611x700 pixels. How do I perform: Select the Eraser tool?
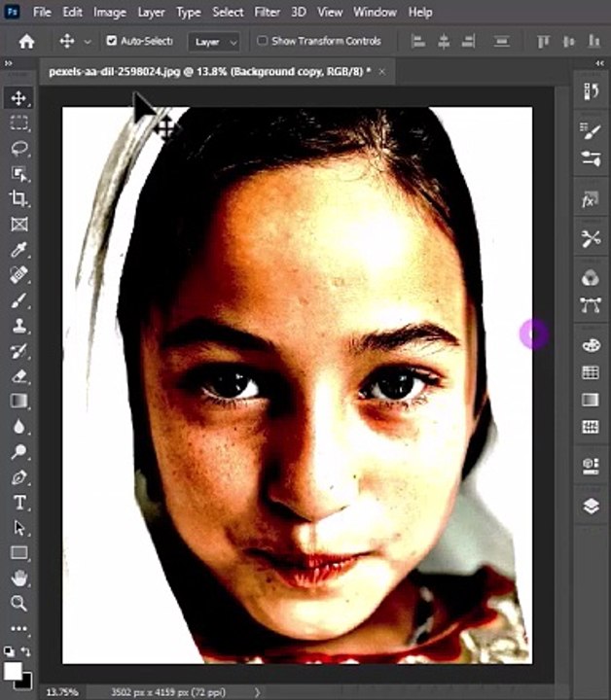[18, 376]
